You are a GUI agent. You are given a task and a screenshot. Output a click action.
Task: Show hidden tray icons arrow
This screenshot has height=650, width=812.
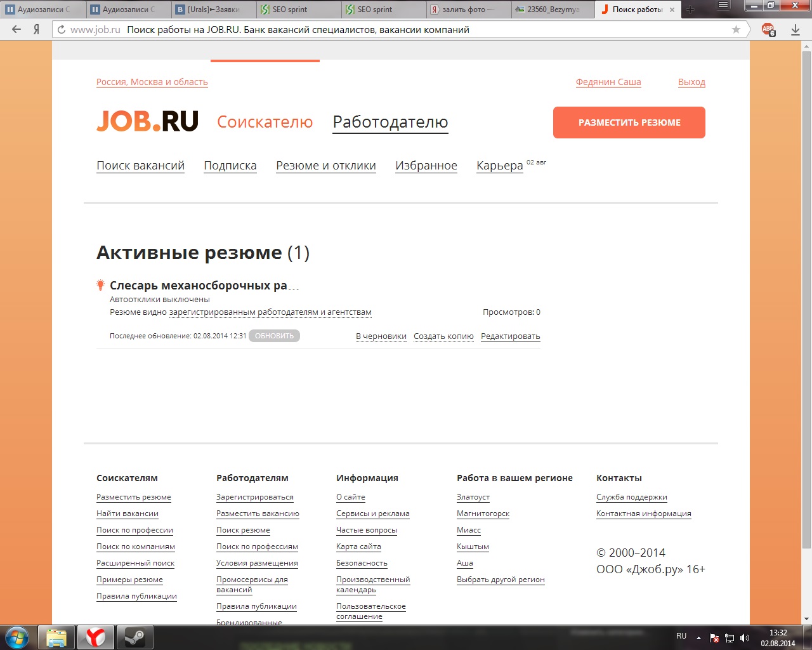[698, 638]
